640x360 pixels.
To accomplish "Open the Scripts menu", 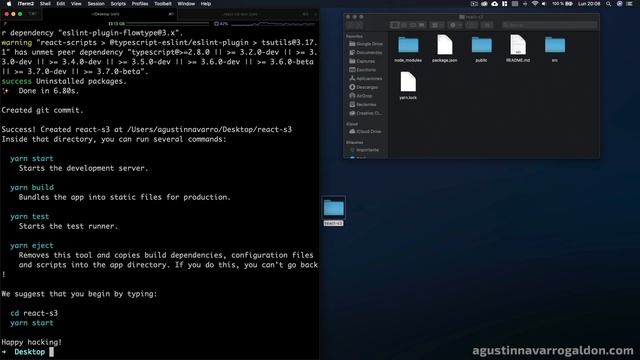I will click(118, 4).
